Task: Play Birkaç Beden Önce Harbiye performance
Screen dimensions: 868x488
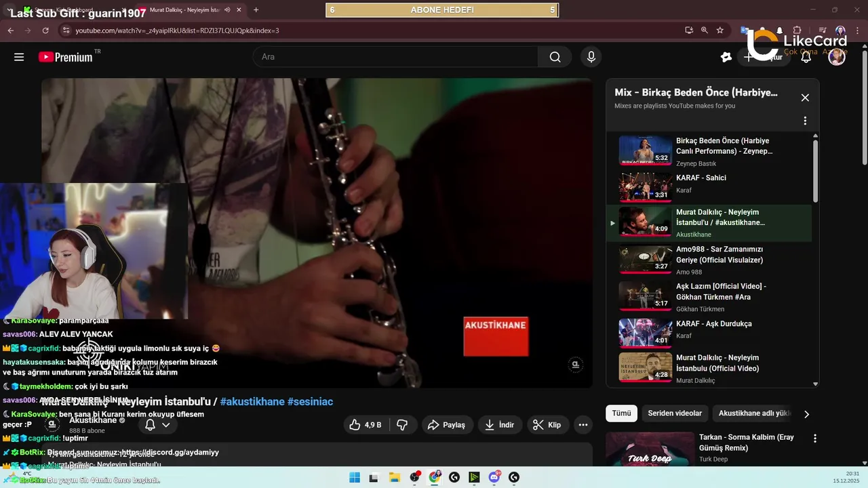Action: (x=709, y=152)
